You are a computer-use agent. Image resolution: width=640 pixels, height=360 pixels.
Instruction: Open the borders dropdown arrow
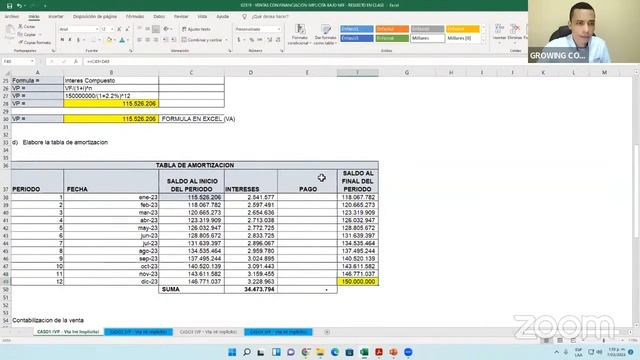tap(99, 40)
